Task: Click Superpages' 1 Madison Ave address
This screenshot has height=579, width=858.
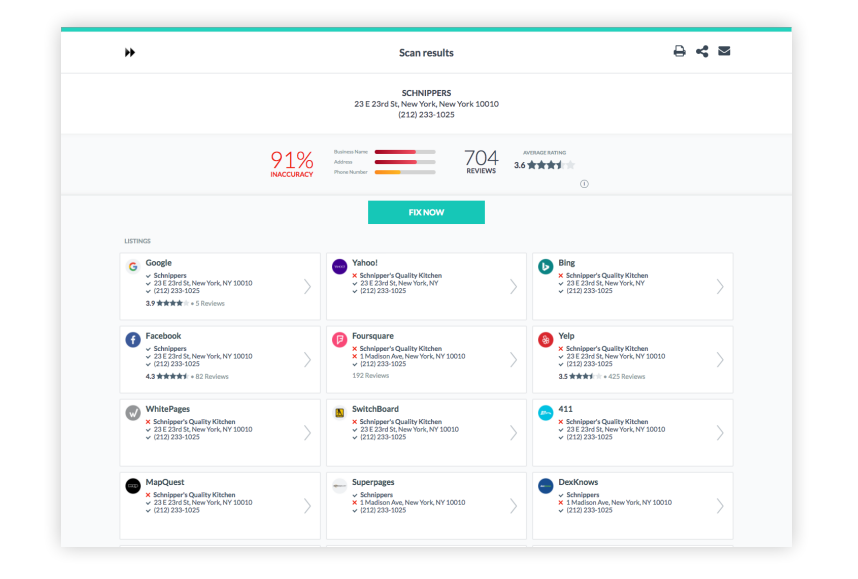Action: 413,502
